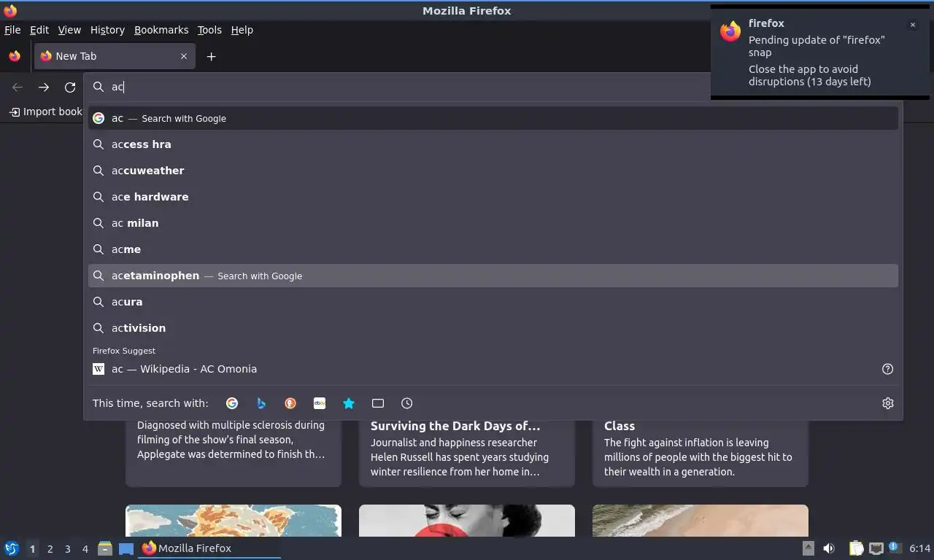Choose the "ace hardware" suggestion
The image size is (934, 560).
pos(493,197)
